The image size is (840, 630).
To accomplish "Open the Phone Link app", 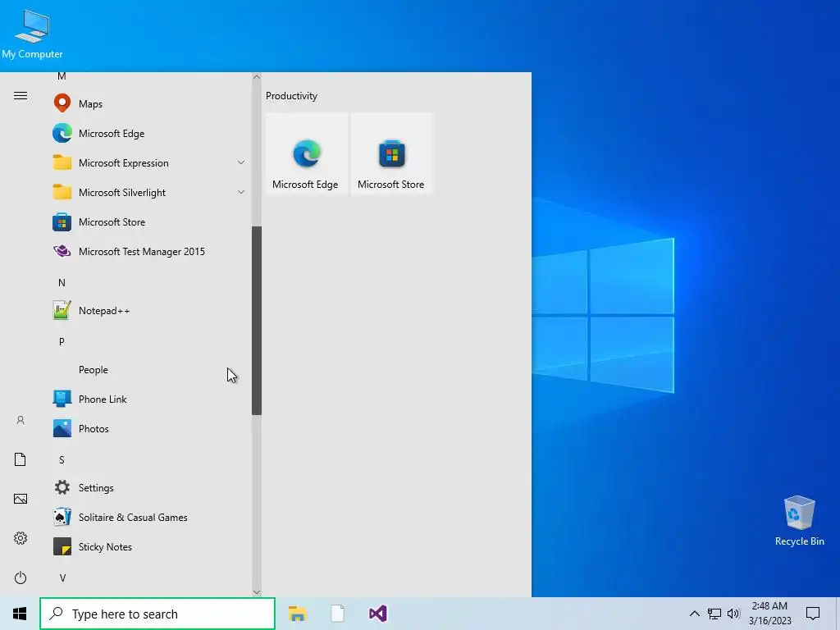I will 149,399.
